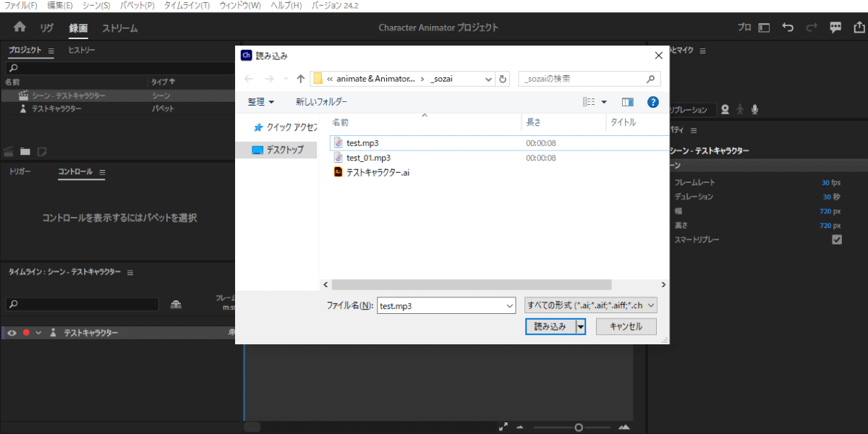Viewport: 868px width, 434px height.
Task: Click the Forward arrow in import dialog
Action: (269, 79)
